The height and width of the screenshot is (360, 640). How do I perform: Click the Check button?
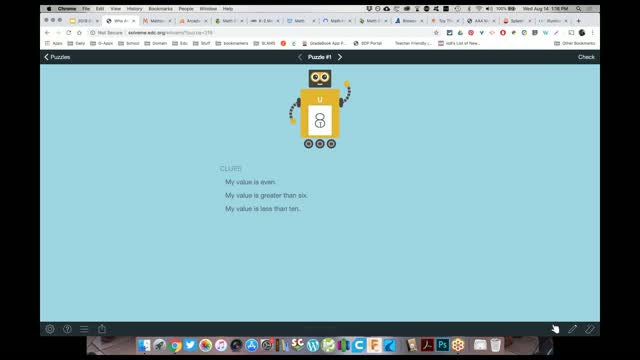[x=586, y=57]
